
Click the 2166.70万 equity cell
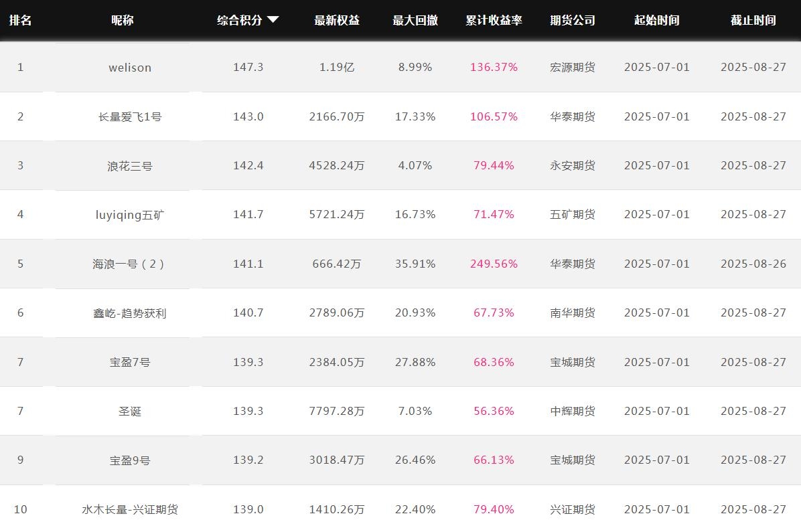[337, 116]
